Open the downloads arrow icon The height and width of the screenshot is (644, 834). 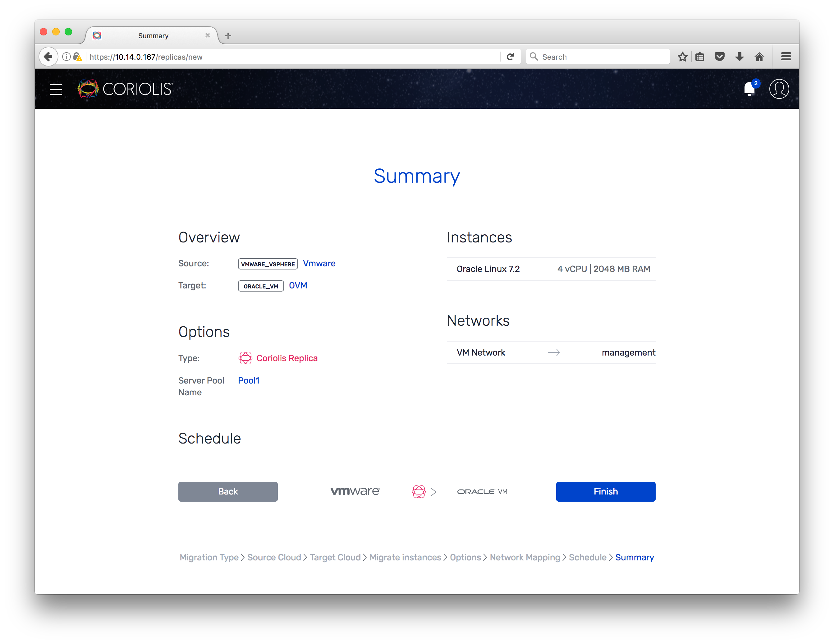(739, 57)
